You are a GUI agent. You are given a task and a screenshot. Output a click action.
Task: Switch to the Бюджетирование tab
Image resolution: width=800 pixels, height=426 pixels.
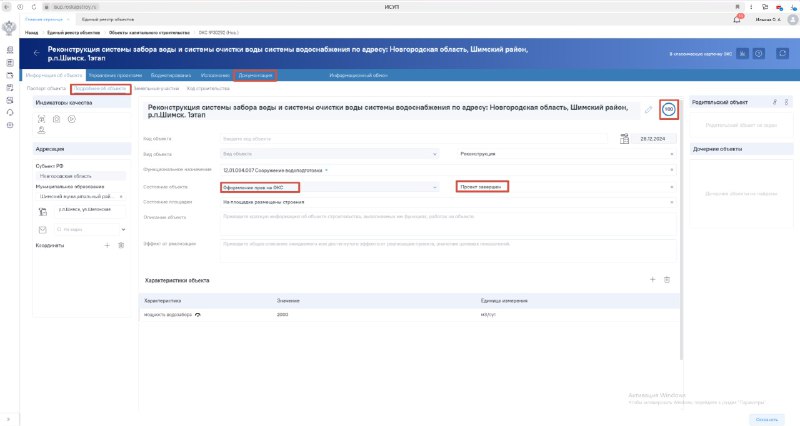[171, 76]
